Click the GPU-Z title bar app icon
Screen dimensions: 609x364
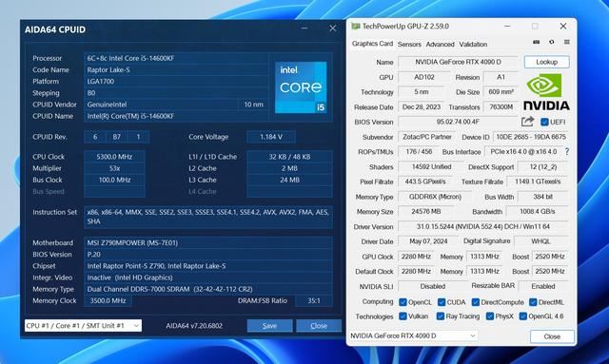(355, 26)
